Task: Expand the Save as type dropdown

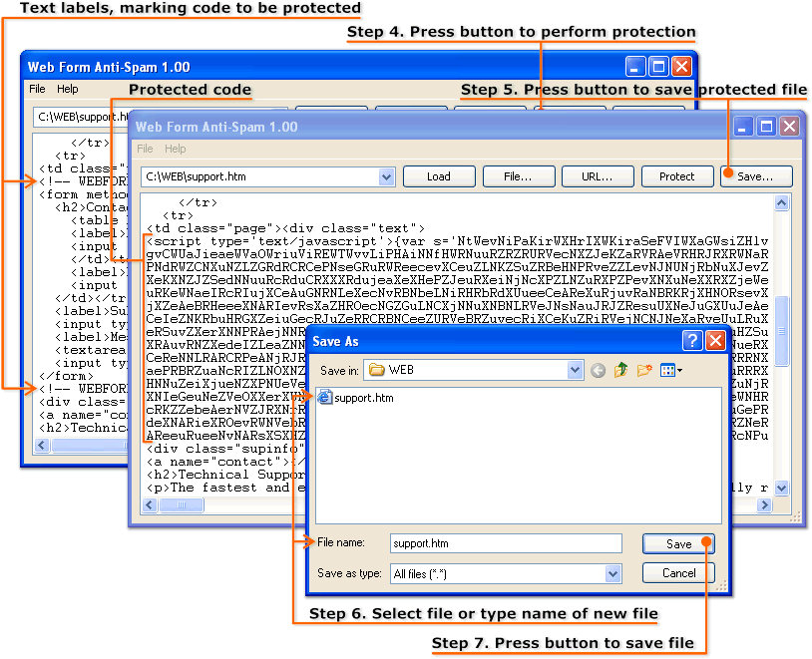Action: 612,573
